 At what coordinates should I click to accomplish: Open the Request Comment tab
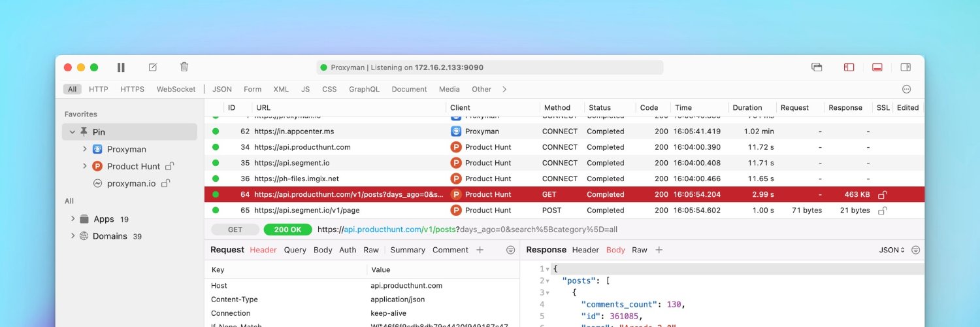(450, 250)
